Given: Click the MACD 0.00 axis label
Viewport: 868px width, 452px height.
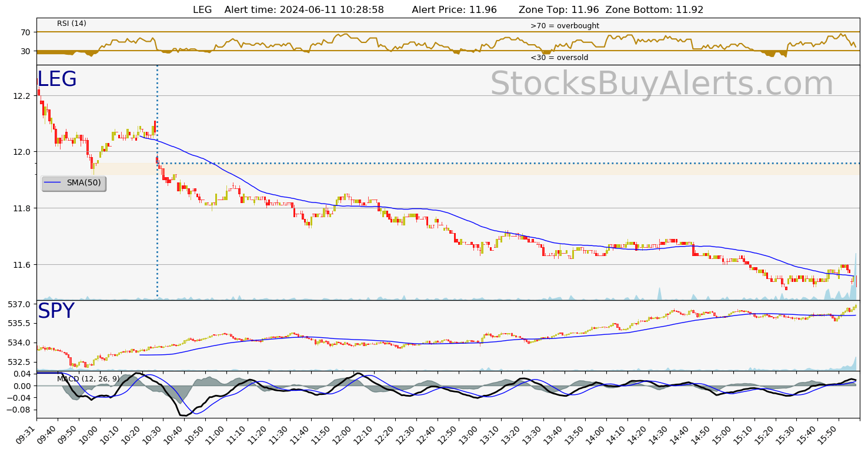Looking at the screenshot, I should coord(21,386).
